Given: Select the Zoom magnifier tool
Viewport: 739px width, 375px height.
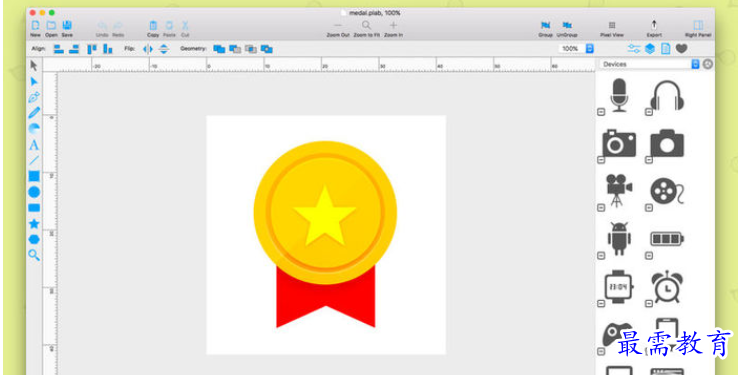Looking at the screenshot, I should 33,255.
